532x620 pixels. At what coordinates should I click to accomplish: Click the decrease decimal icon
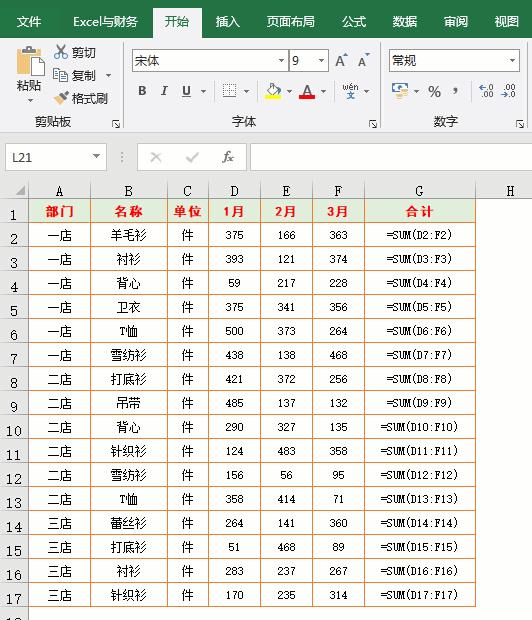pyautogui.click(x=508, y=91)
